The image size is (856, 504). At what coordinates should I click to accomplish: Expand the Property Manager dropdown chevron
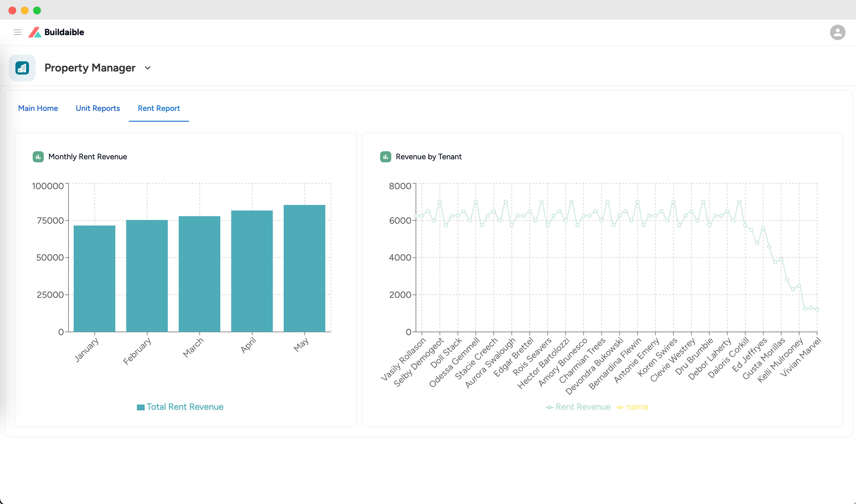click(x=147, y=68)
